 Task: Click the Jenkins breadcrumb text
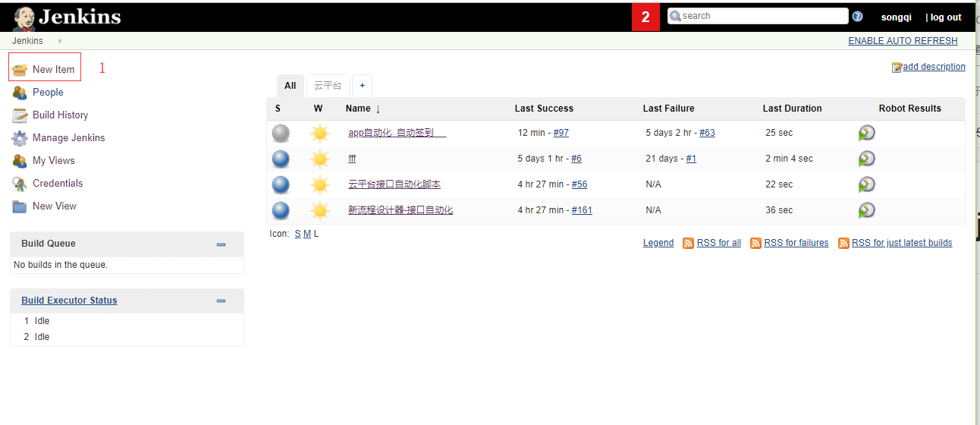coord(27,41)
